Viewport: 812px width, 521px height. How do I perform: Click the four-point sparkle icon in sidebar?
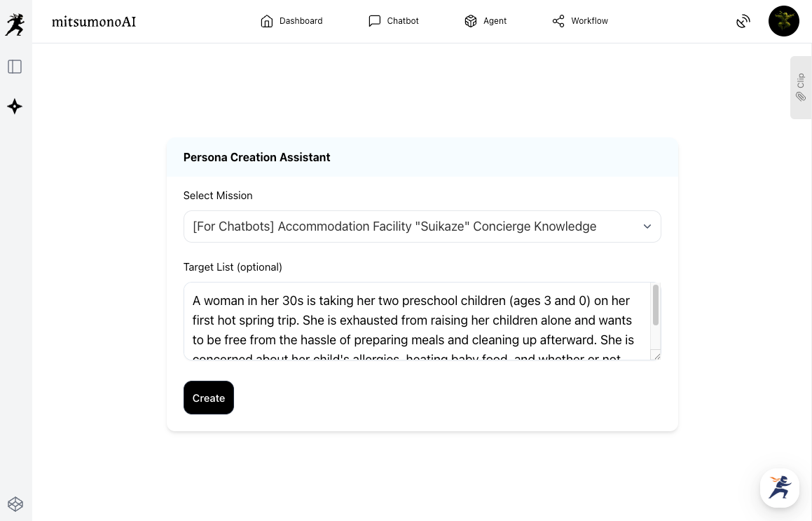[x=15, y=107]
